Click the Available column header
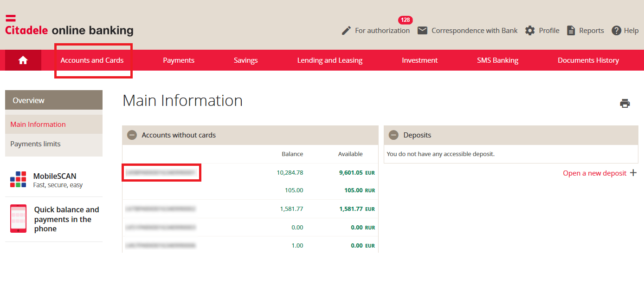The width and height of the screenshot is (644, 301). coord(350,154)
